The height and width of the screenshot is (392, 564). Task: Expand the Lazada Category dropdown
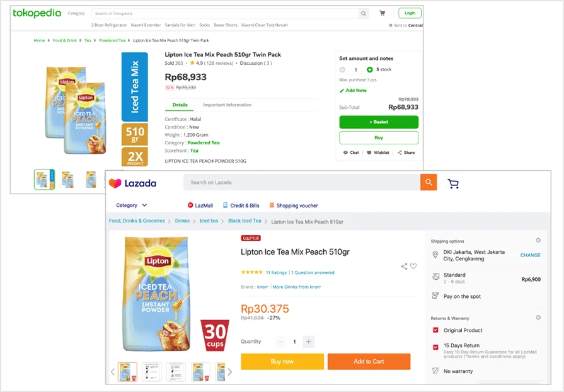point(132,205)
